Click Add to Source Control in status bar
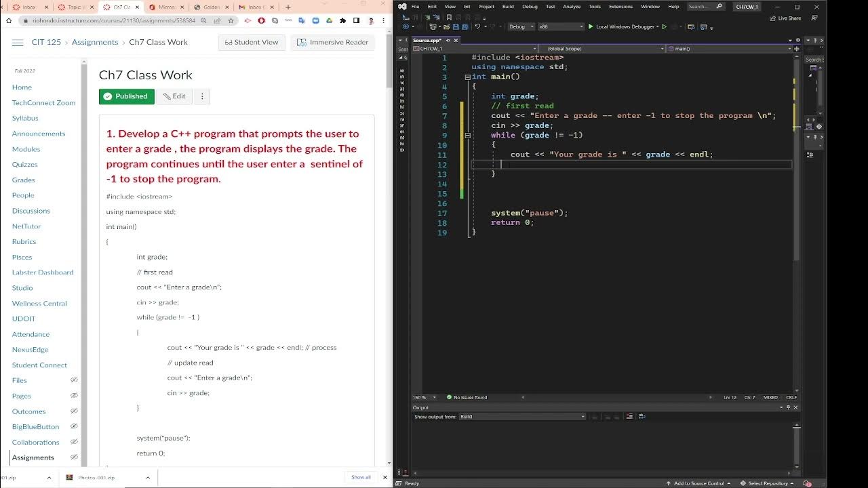This screenshot has height=488, width=868. (x=698, y=483)
